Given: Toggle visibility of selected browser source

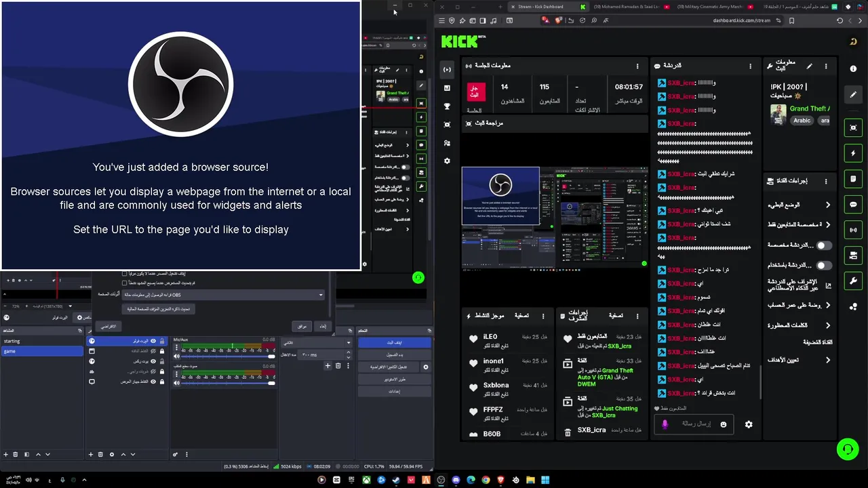Looking at the screenshot, I should 153,341.
